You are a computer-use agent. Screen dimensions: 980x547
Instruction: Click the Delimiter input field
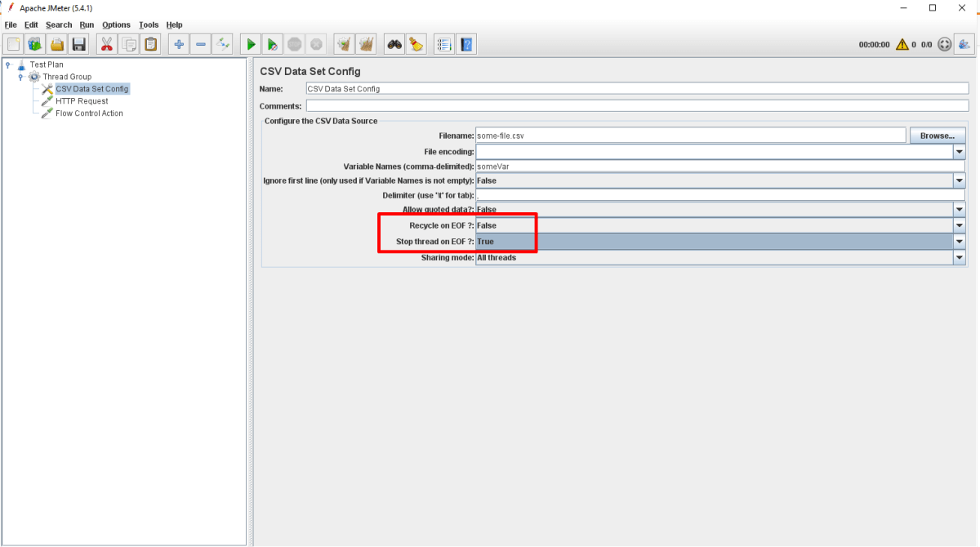720,195
